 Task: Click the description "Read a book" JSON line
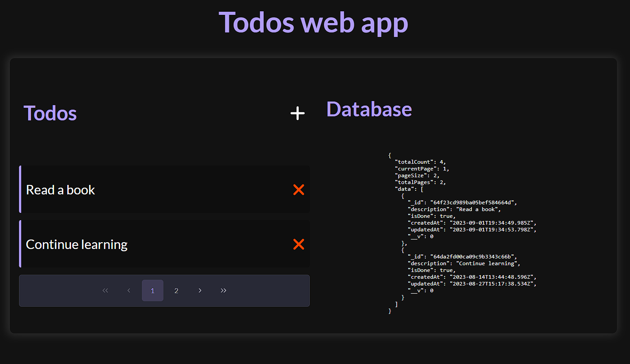click(455, 209)
